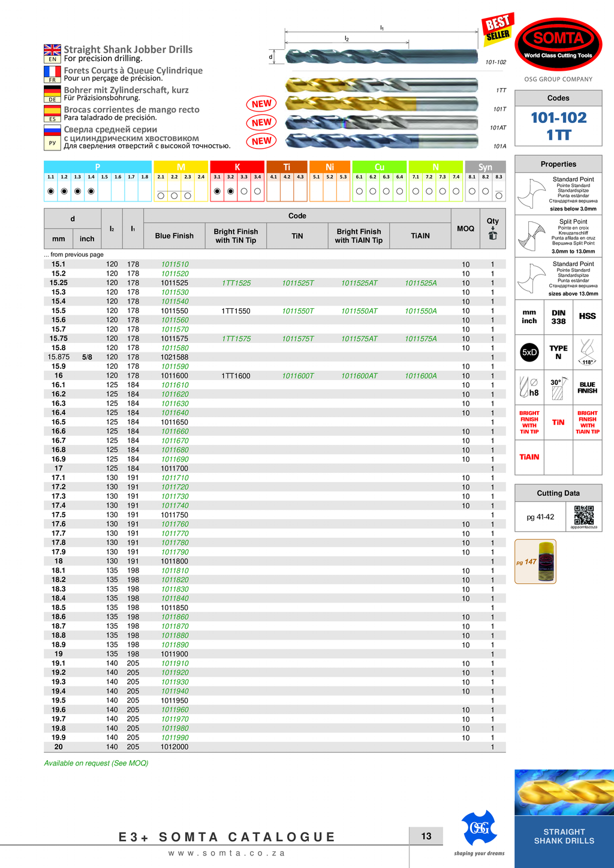Select the German flag DE icon
The width and height of the screenshot is (614, 868).
[x=52, y=94]
